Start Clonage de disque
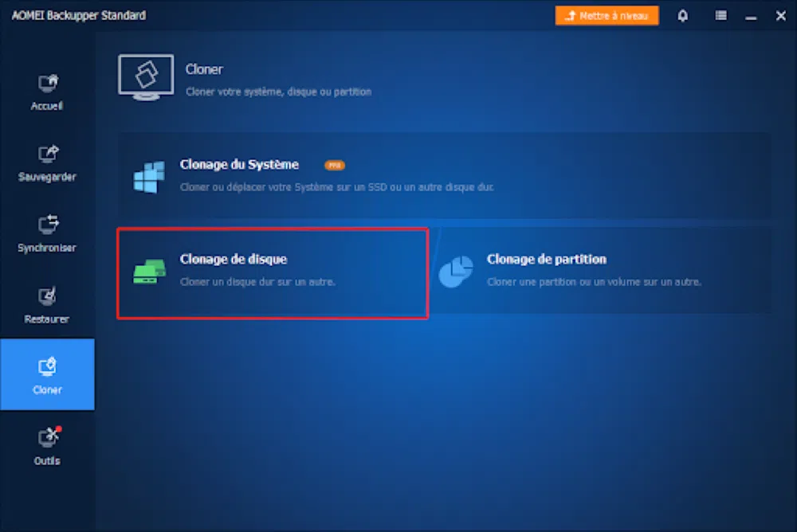Viewport: 797px width, 532px height. point(273,273)
